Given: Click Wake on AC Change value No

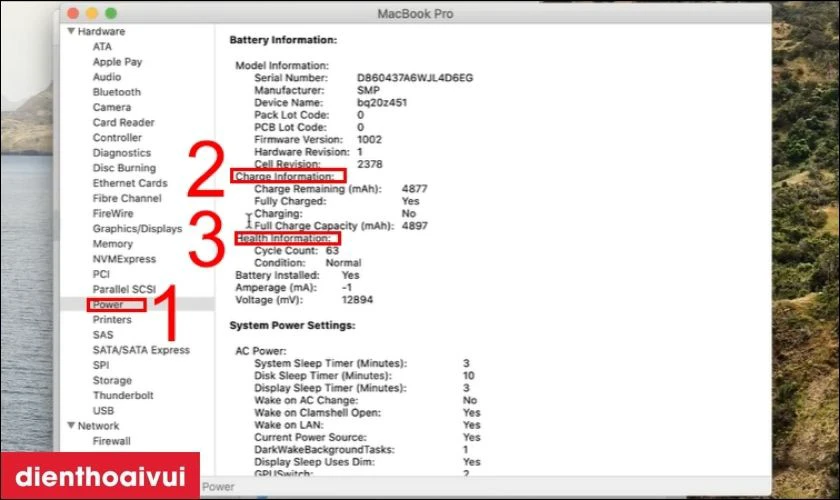Looking at the screenshot, I should click(x=469, y=400).
